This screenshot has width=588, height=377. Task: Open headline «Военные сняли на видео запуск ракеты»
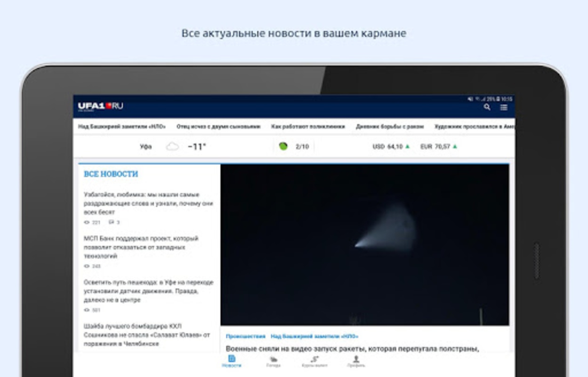click(352, 349)
